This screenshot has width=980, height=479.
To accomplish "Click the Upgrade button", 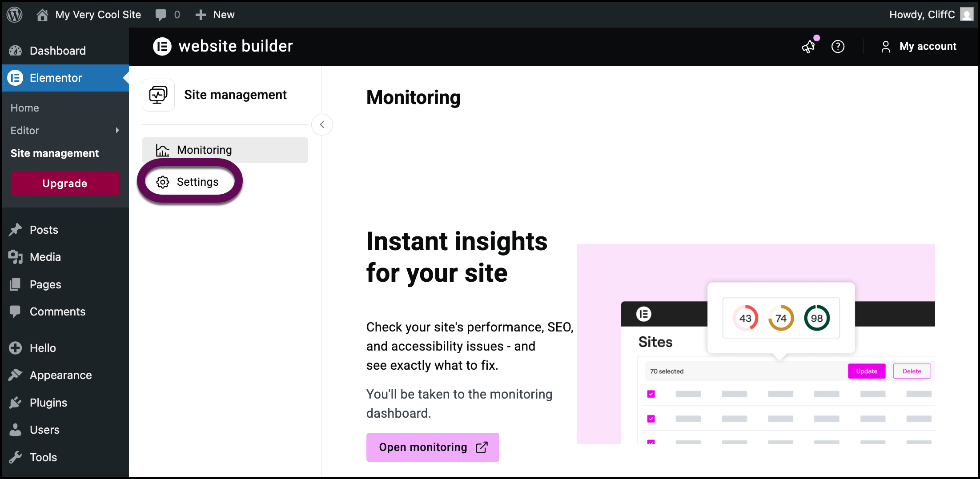I will [65, 184].
